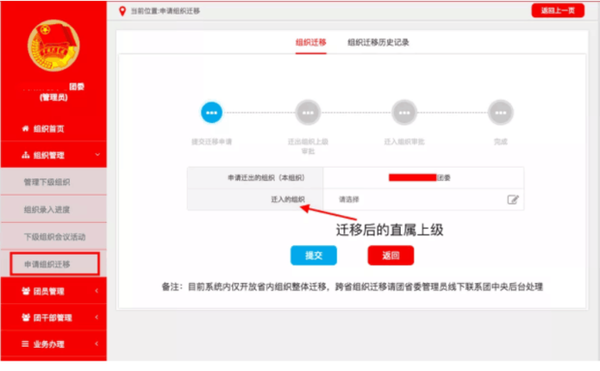Switch to 组织迁移历史记录 tab
The height and width of the screenshot is (371, 600).
coord(378,42)
